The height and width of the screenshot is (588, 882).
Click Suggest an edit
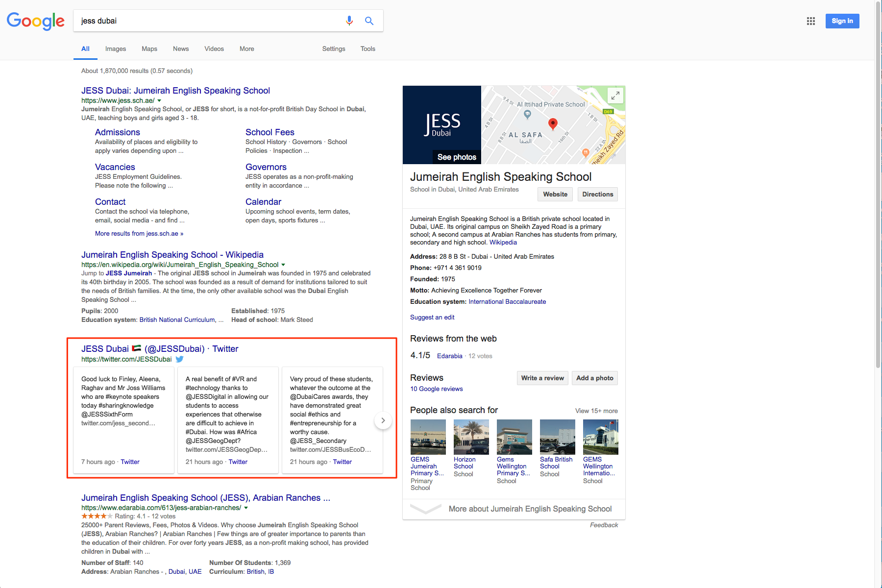(432, 318)
